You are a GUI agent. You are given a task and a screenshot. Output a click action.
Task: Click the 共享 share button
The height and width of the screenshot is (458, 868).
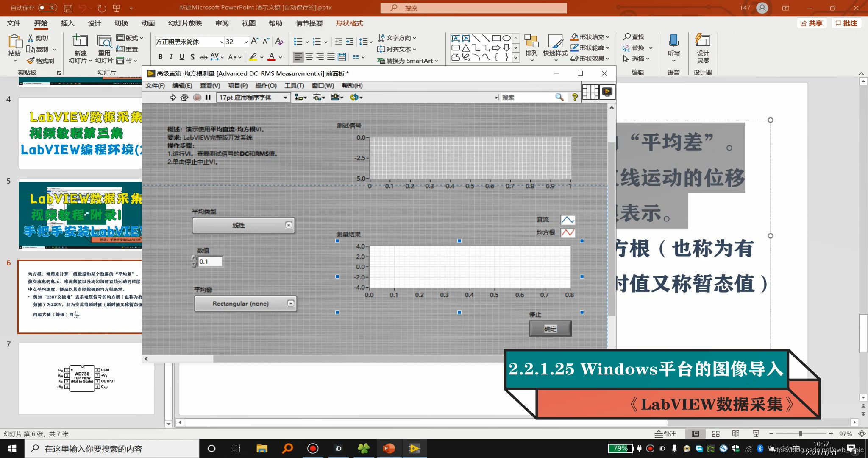(812, 23)
